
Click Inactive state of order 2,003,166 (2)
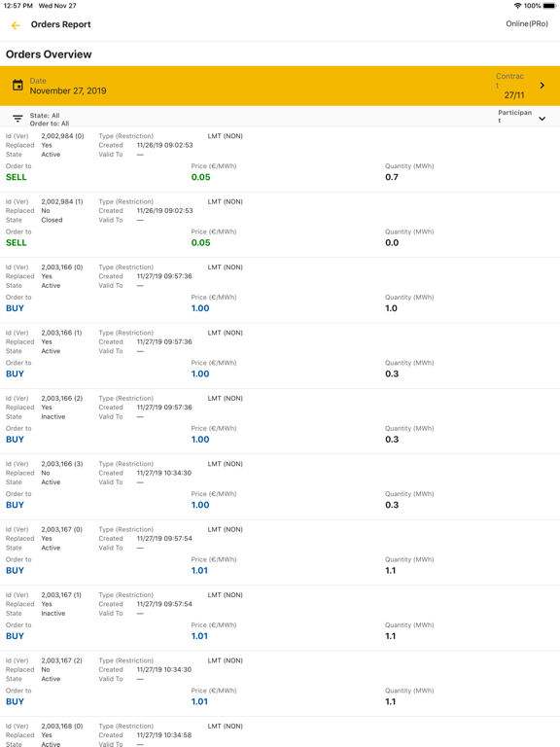coord(53,417)
